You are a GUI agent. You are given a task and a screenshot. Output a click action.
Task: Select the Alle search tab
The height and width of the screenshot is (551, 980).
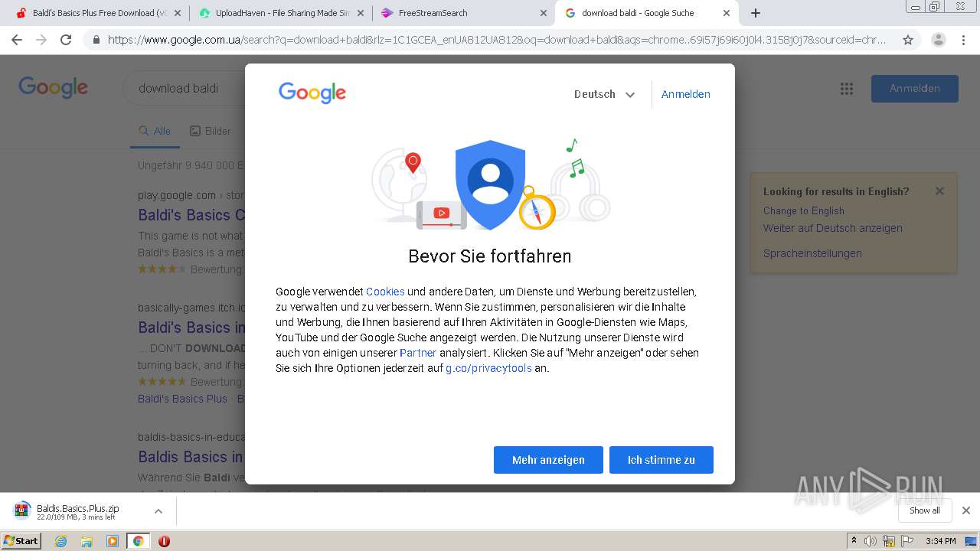coord(155,131)
